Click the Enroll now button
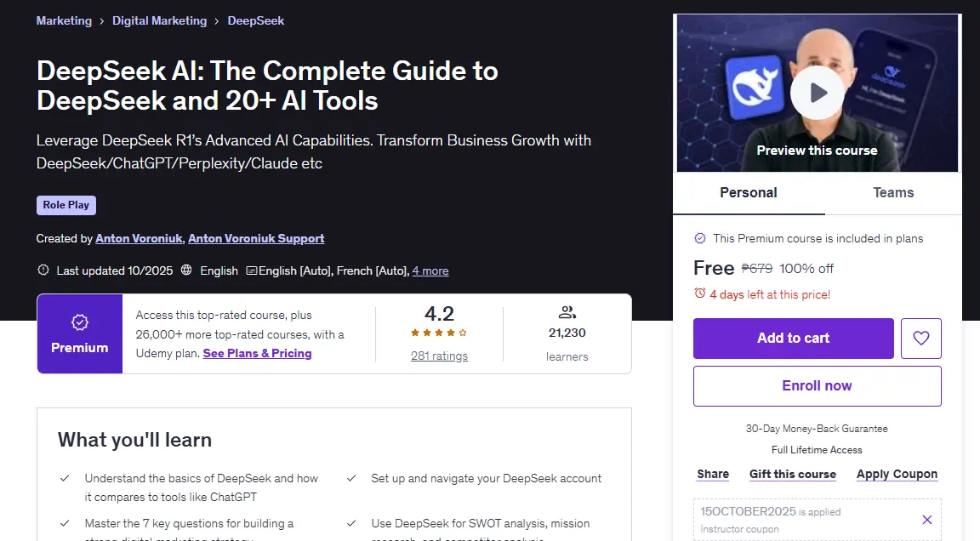The image size is (980, 541). click(x=817, y=385)
